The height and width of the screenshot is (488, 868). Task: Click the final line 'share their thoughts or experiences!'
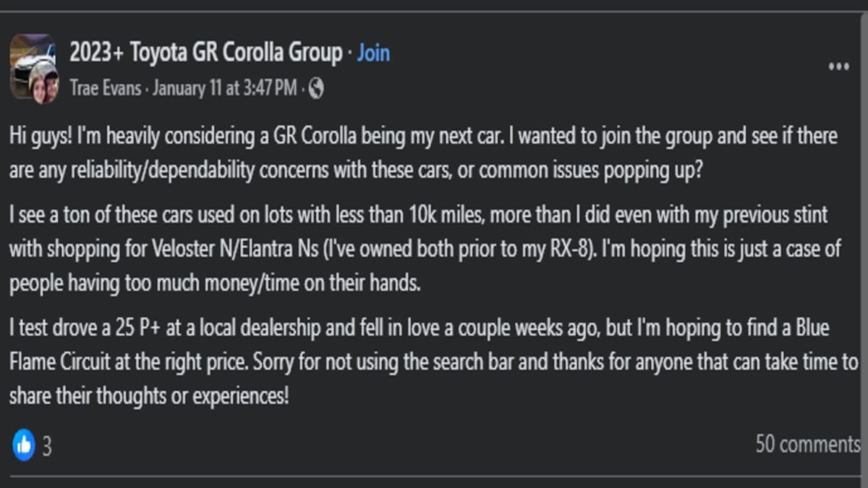149,395
